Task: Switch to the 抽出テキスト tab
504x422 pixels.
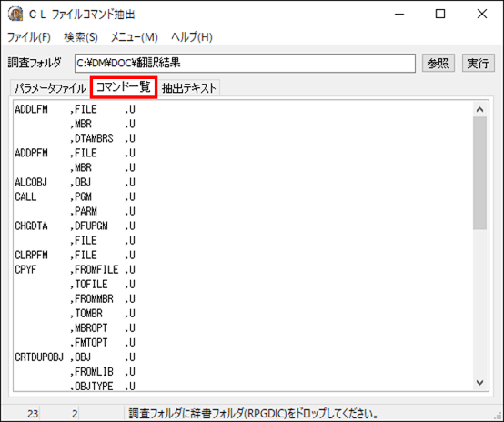Action: pyautogui.click(x=189, y=88)
